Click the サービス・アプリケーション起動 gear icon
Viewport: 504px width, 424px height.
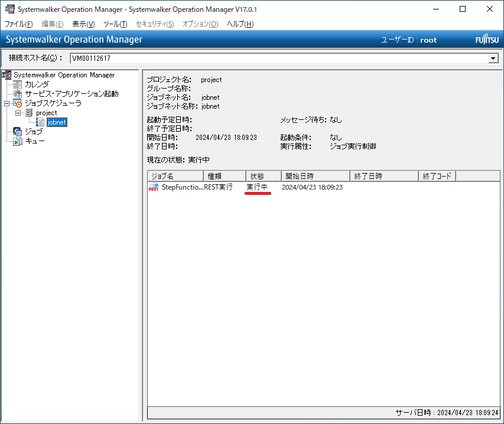[18, 94]
